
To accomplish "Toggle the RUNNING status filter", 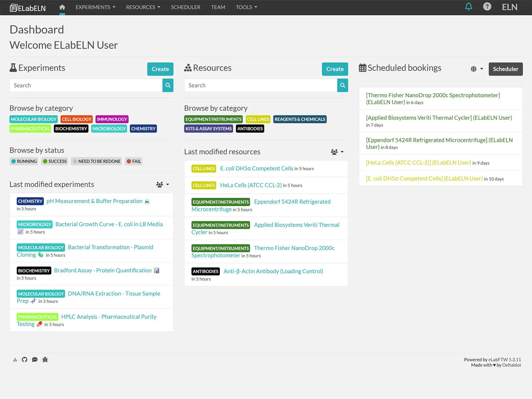I will click(24, 161).
